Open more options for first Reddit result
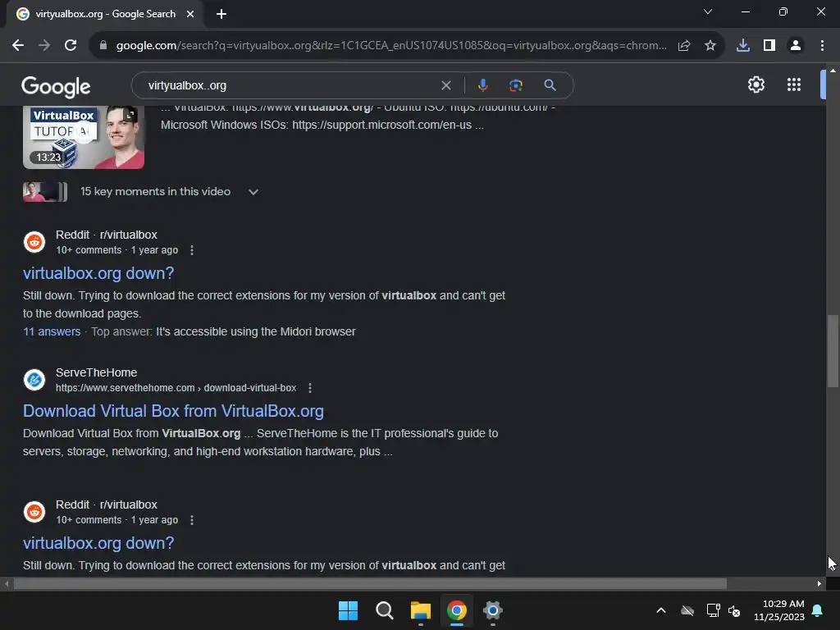 tap(192, 250)
